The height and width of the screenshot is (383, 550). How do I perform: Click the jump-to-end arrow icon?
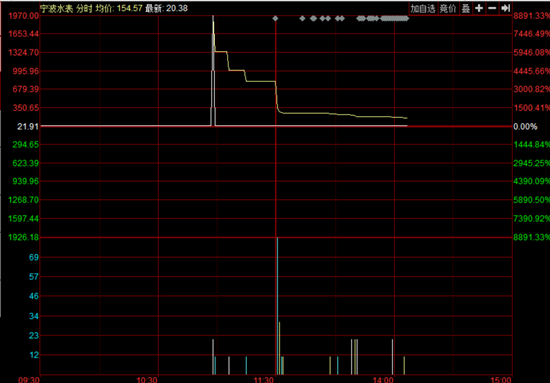505,8
